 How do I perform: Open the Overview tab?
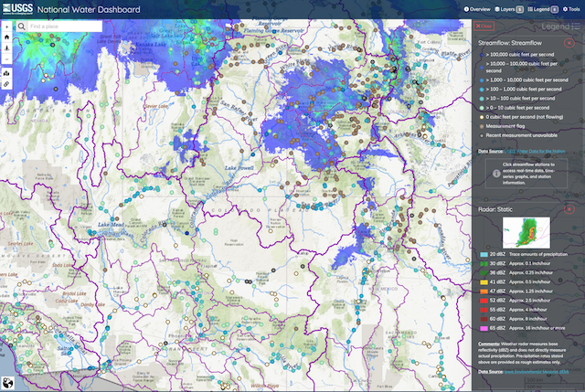point(477,9)
